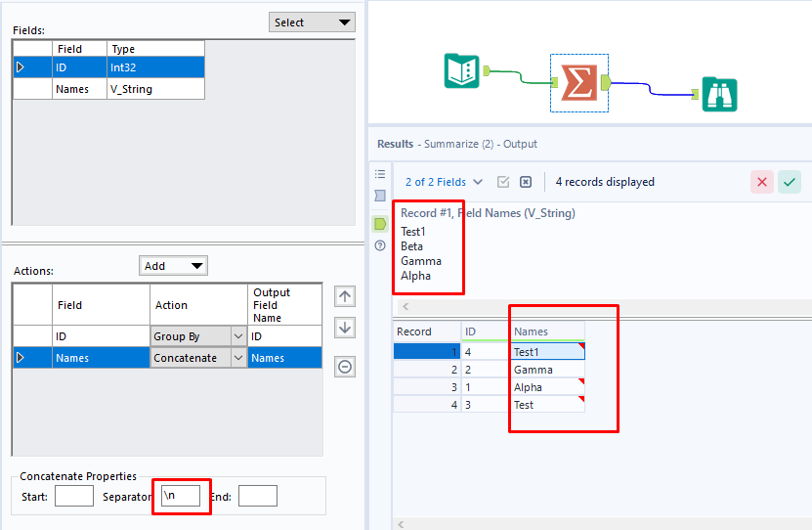Viewport: 812px width, 530px height.
Task: Select the Summarize tool on canvas
Action: coord(579,82)
